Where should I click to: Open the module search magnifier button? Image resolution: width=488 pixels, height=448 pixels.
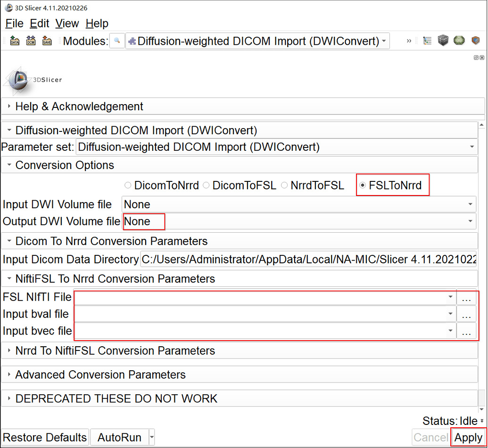point(117,41)
